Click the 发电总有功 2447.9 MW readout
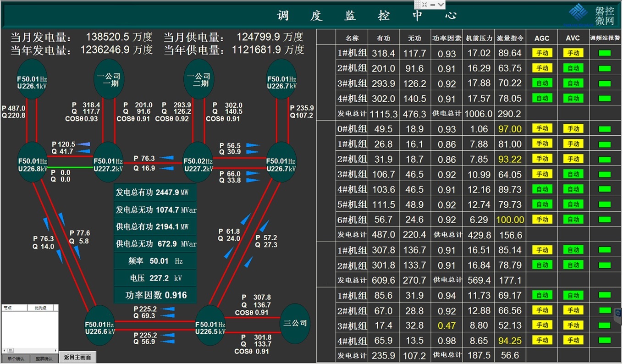The height and width of the screenshot is (364, 623). pos(155,192)
